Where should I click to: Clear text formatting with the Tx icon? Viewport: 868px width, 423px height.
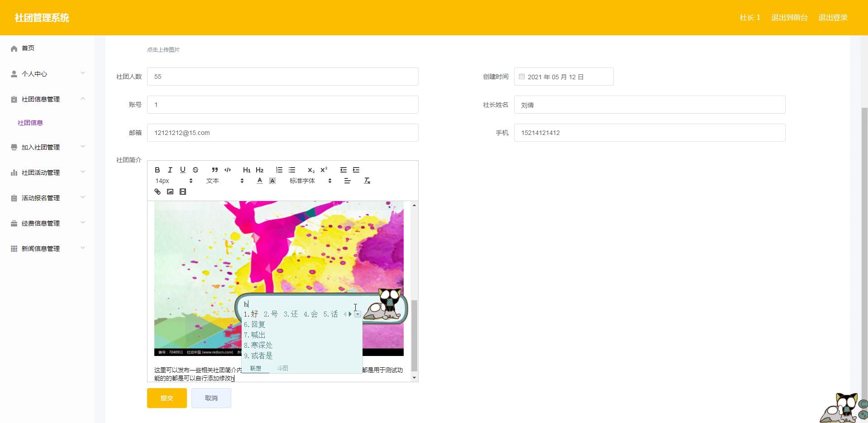tap(367, 181)
